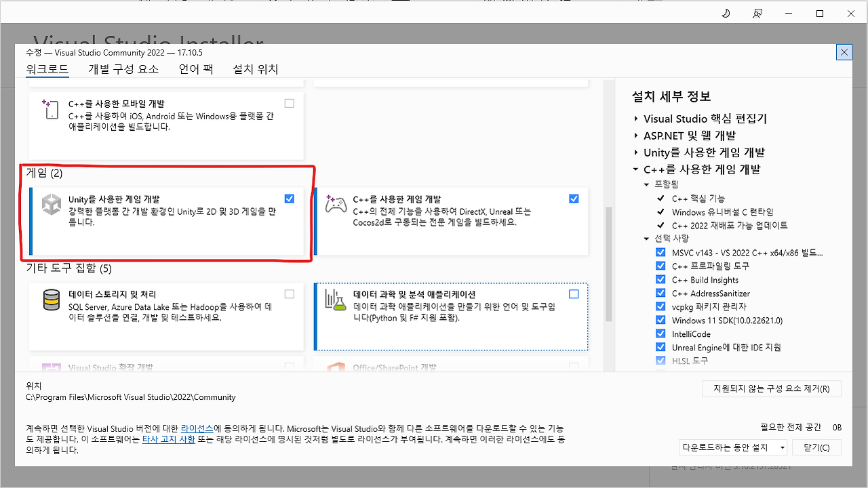The height and width of the screenshot is (488, 868).
Task: Open the install-while-downloading dropdown
Action: pos(733,447)
